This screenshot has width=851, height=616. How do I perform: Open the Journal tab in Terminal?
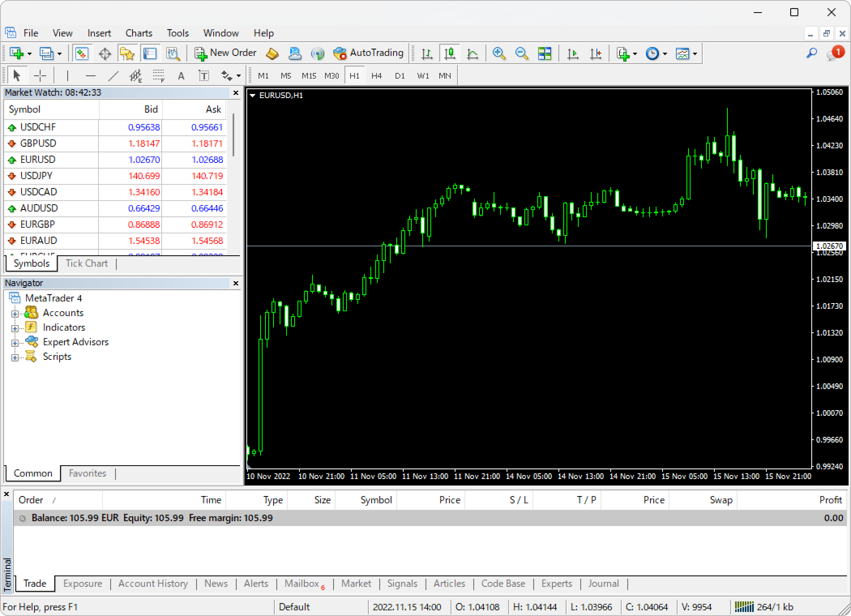click(x=603, y=584)
